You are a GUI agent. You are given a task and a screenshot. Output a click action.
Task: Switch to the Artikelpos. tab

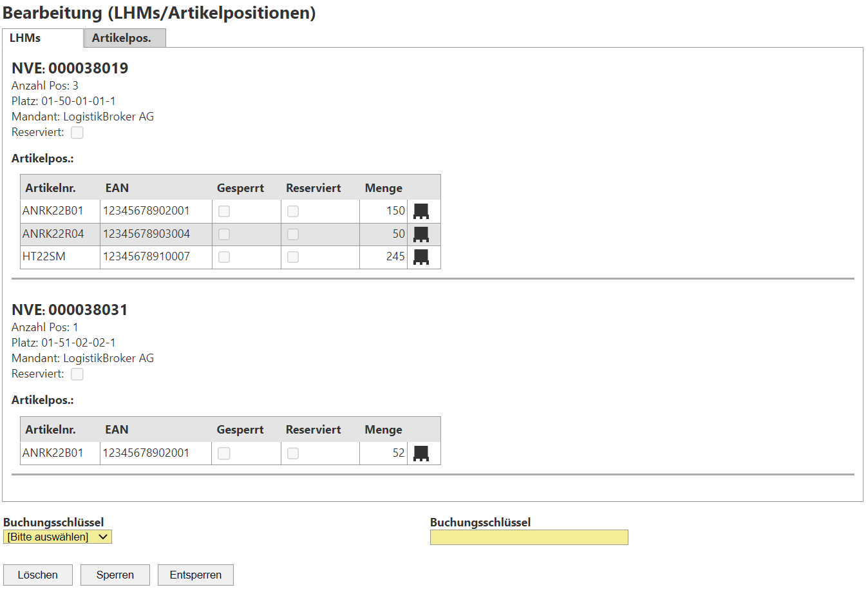[x=122, y=38]
